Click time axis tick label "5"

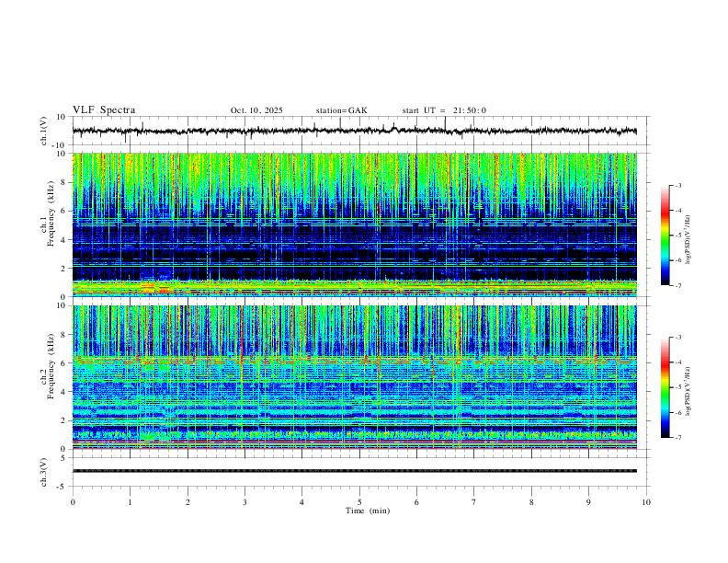tap(359, 502)
